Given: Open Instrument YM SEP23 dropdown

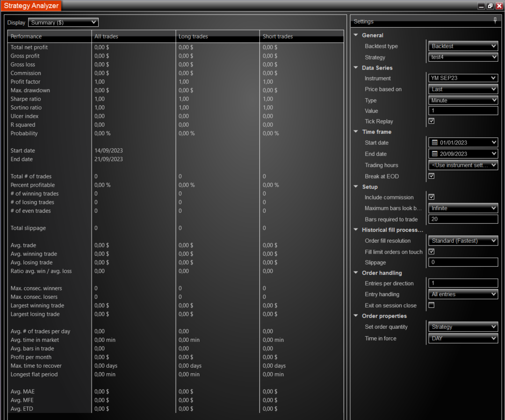Looking at the screenshot, I should click(463, 78).
